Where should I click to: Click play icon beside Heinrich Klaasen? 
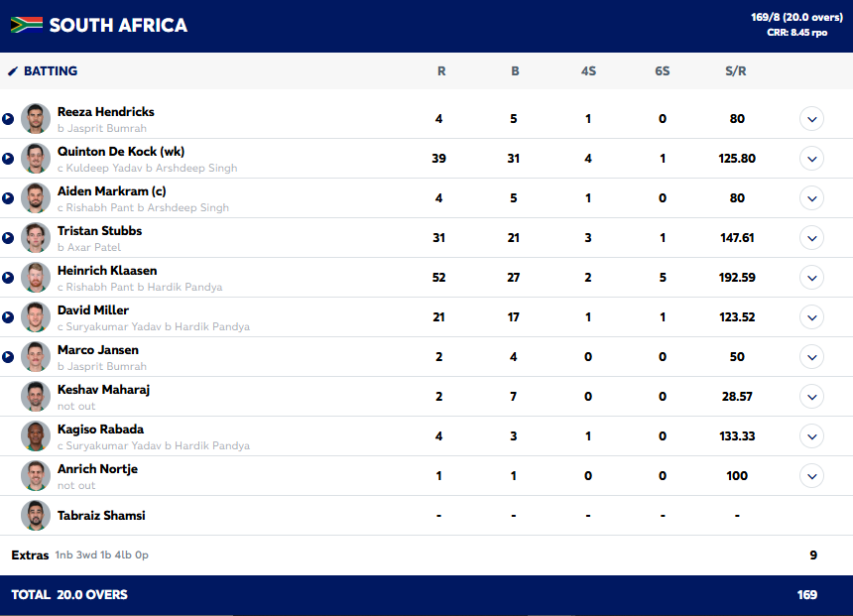click(x=8, y=278)
